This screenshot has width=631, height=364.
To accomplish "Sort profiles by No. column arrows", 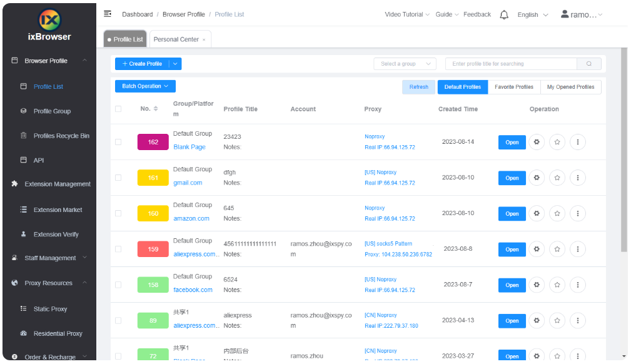I will click(156, 109).
